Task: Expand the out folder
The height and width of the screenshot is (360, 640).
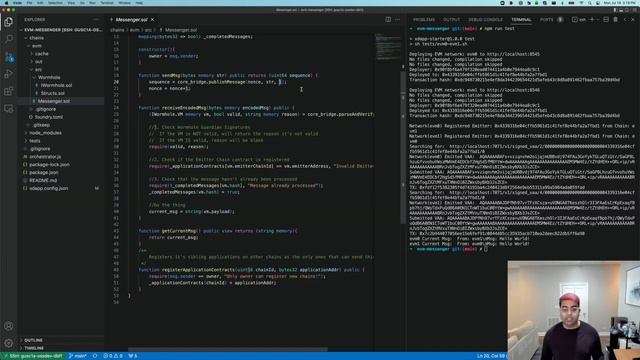Action: pos(39,62)
